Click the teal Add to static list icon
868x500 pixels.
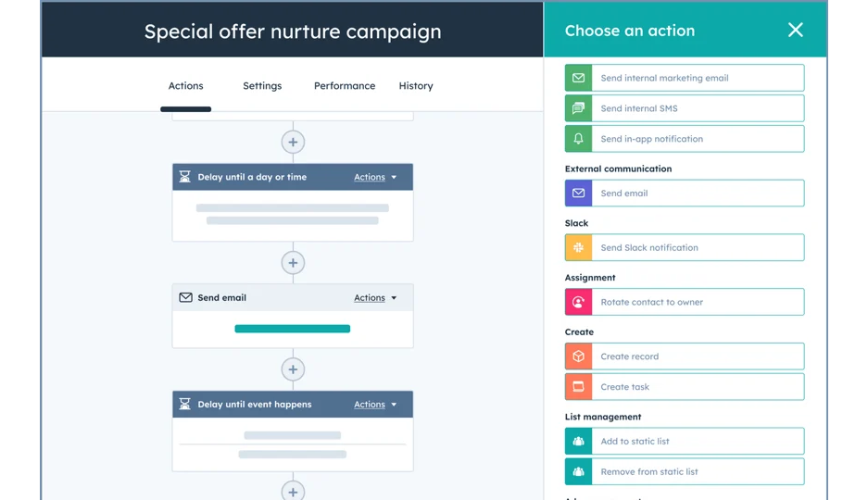[578, 442]
